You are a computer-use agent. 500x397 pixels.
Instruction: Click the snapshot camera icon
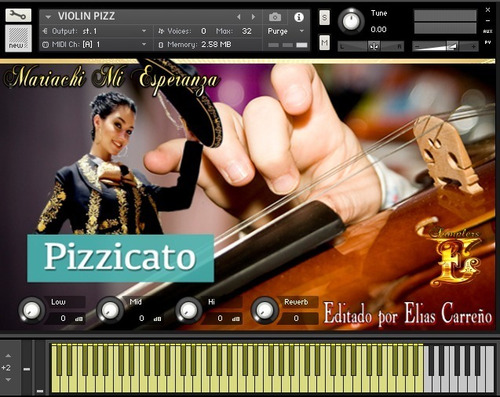coord(275,17)
